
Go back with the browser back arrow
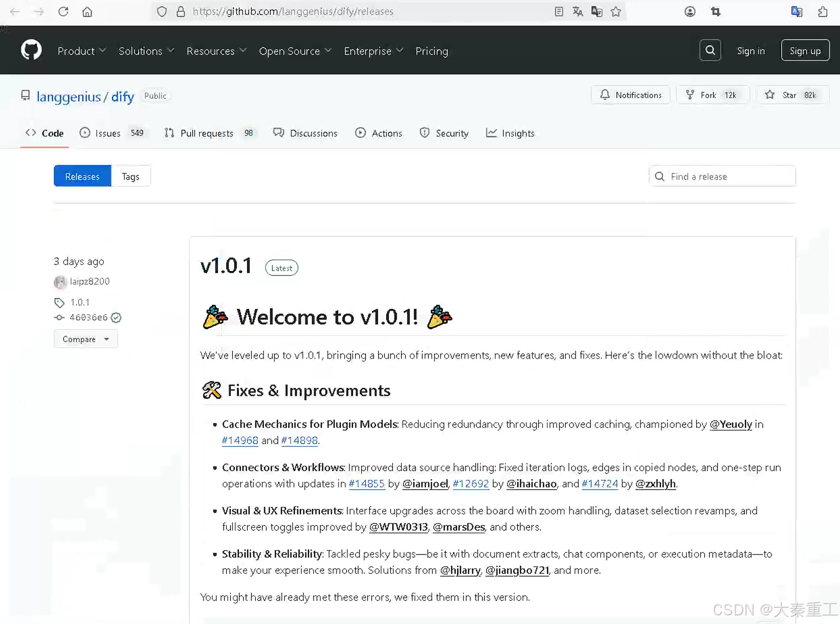[15, 11]
